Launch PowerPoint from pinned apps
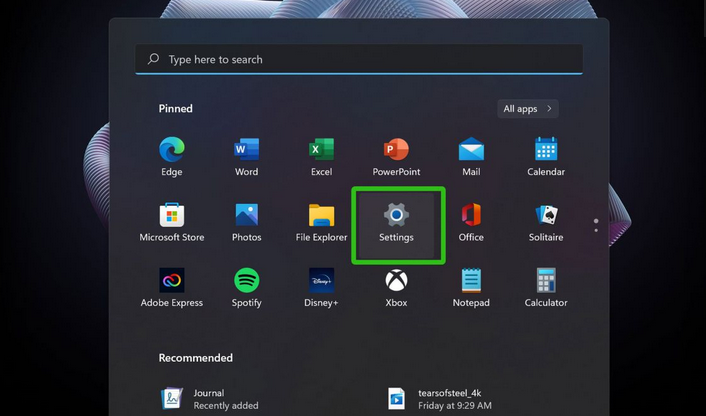 pyautogui.click(x=396, y=157)
